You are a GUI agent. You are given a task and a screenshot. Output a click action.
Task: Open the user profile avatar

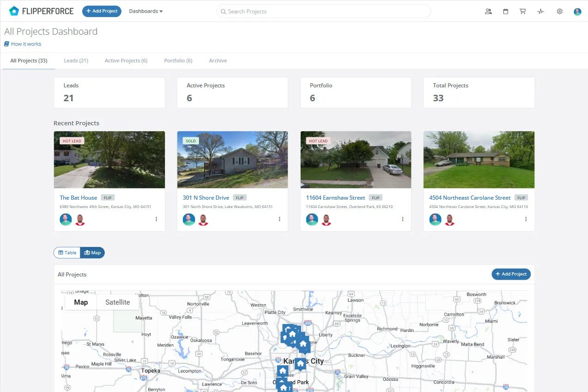[x=577, y=11]
